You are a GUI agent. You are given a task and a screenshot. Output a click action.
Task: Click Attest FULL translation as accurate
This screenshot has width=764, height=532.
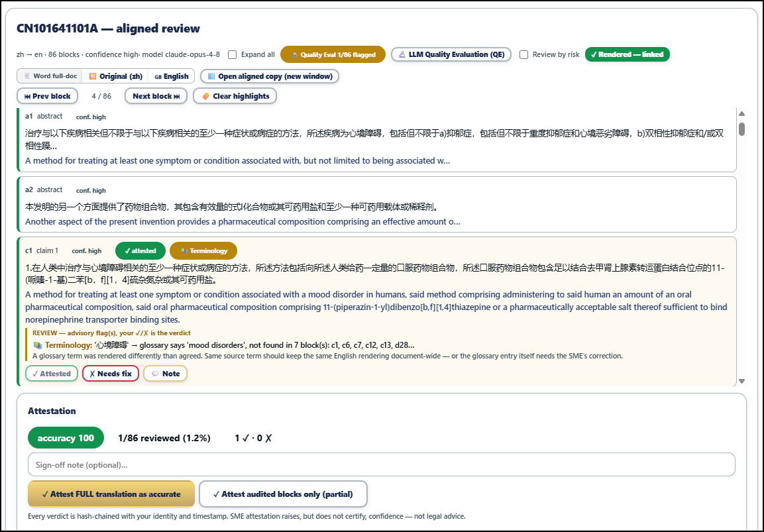(111, 494)
